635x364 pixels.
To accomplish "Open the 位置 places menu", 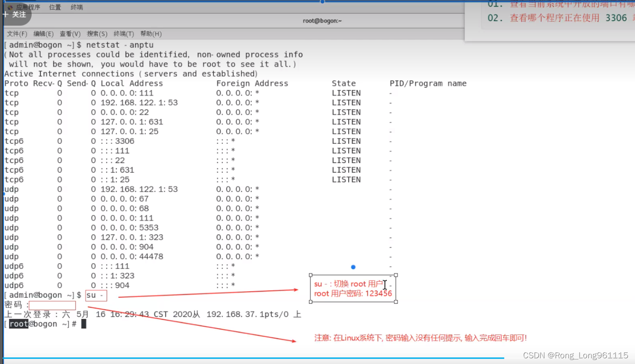I will pos(55,7).
